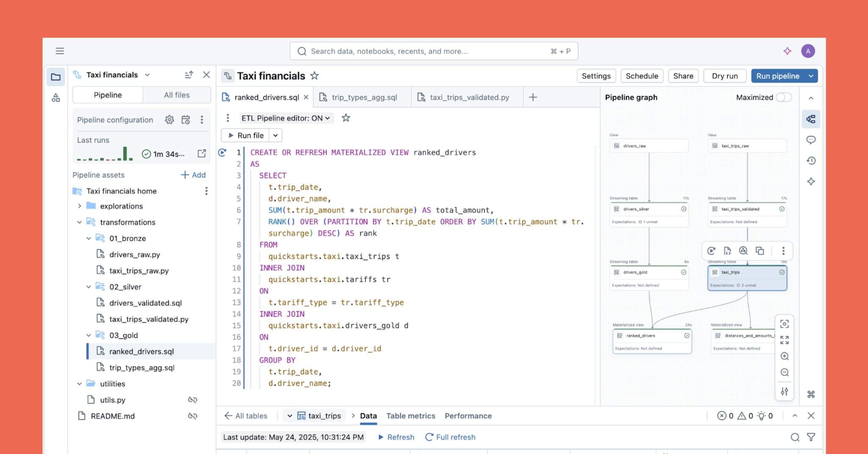Screen dimensions: 868x454
Task: Expand the explorations folder
Action: point(79,206)
